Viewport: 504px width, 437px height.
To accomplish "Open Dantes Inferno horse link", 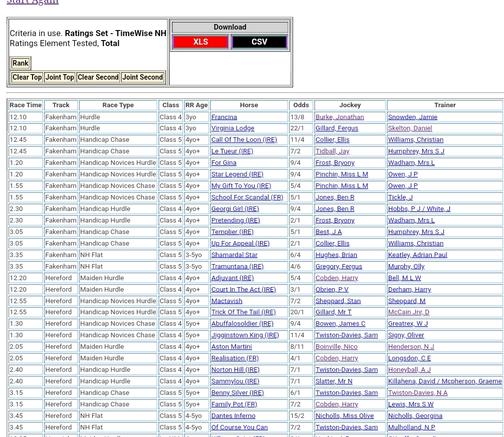I will (x=233, y=415).
